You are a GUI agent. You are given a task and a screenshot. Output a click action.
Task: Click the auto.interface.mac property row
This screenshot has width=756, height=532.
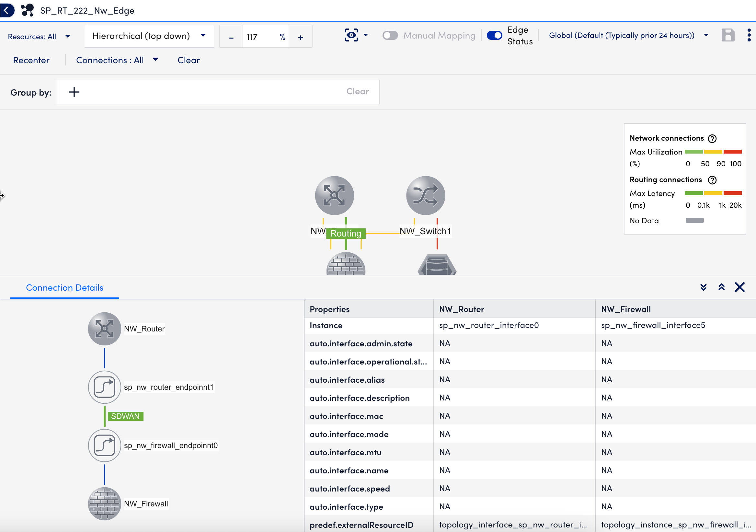[530, 416]
